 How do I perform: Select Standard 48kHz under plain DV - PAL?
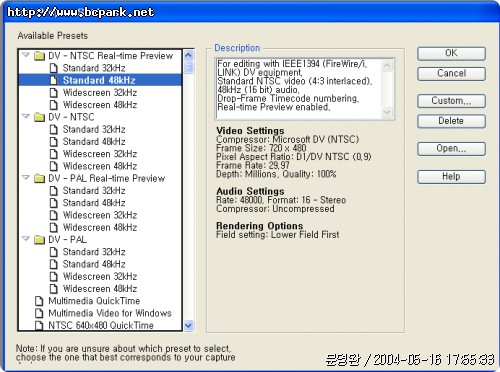pos(94,264)
